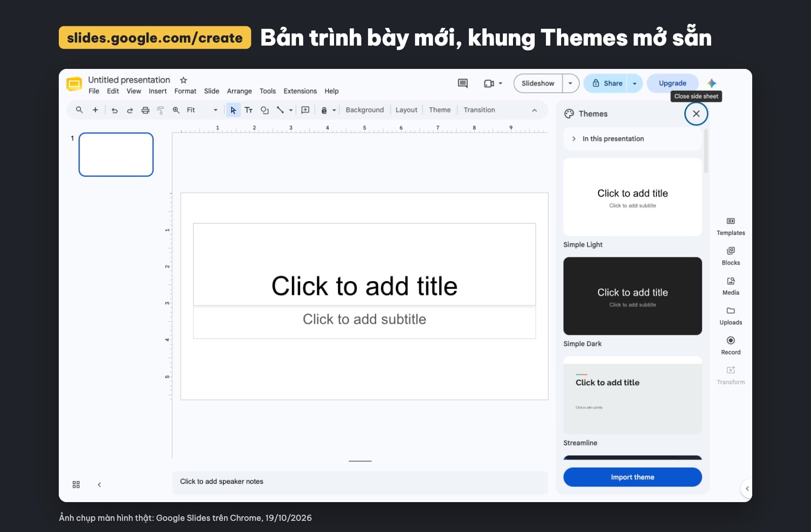Show side panel with bottom-right chevron

[x=747, y=488]
